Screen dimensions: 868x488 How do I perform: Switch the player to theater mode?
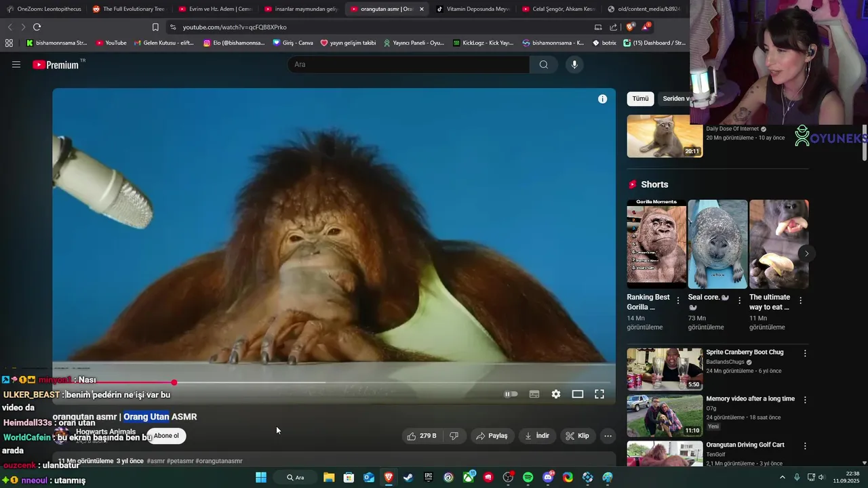click(578, 394)
